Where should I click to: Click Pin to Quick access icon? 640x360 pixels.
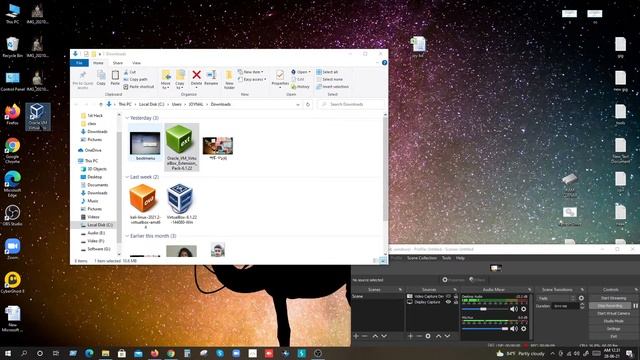click(82, 75)
